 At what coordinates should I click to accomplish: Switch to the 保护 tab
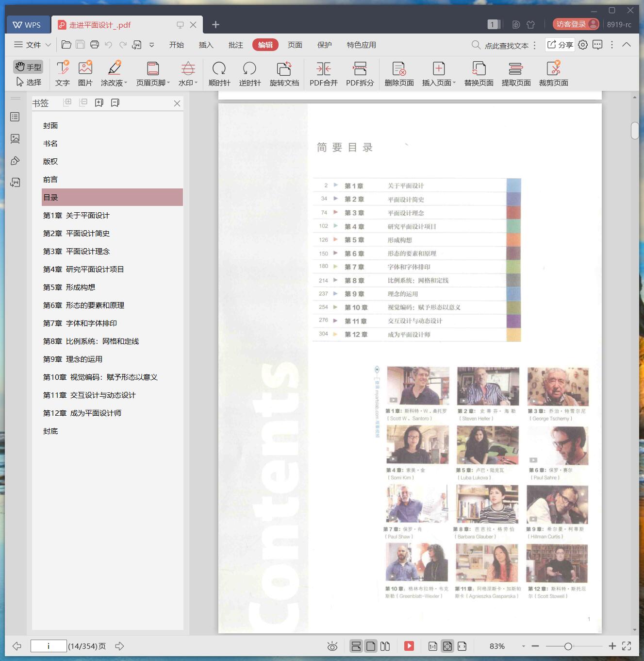coord(325,45)
